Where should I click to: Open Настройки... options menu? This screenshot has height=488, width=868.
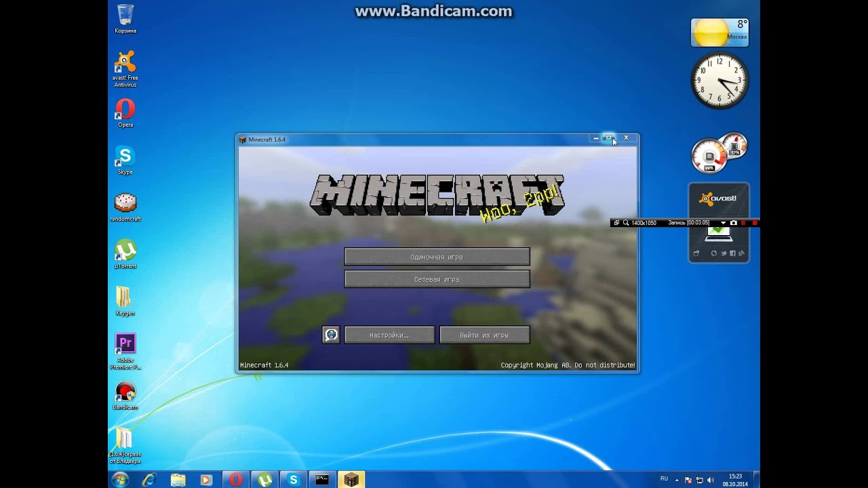389,335
